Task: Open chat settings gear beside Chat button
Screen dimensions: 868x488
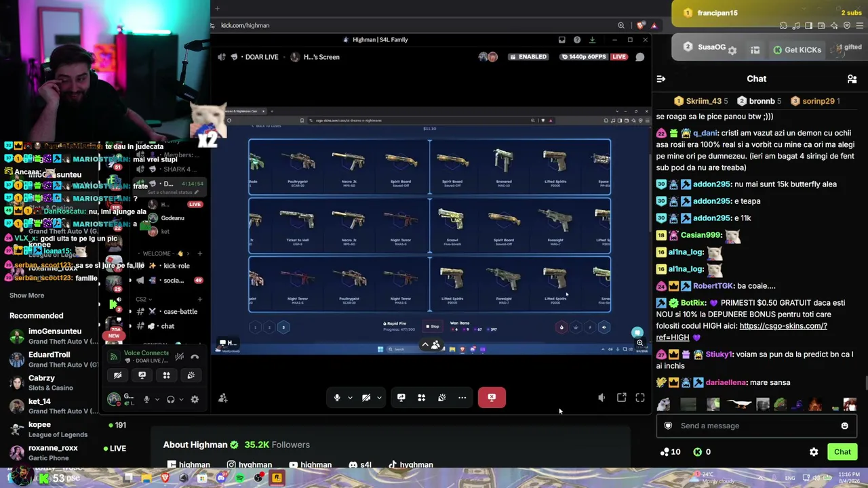Action: click(814, 452)
